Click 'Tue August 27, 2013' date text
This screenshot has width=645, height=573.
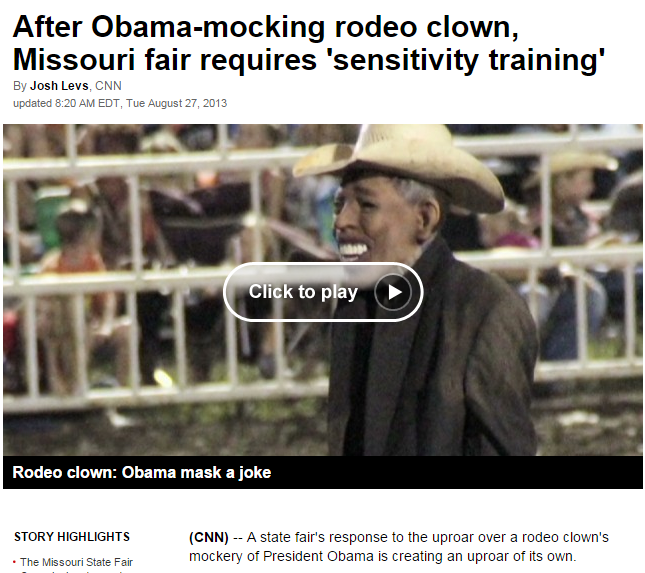176,103
